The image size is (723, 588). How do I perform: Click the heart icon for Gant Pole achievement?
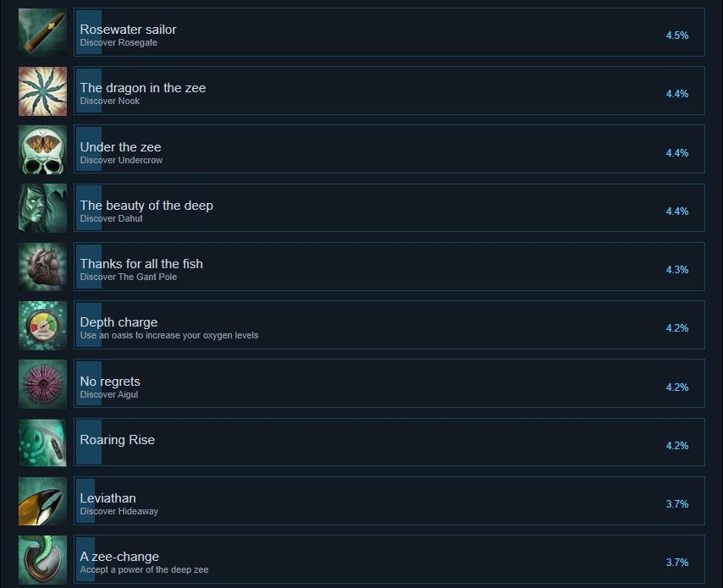tap(42, 267)
